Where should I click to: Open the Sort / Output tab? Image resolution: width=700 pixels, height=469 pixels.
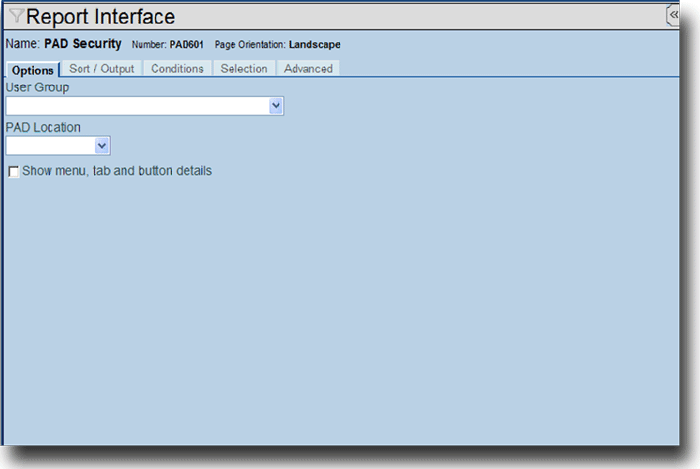coord(101,69)
